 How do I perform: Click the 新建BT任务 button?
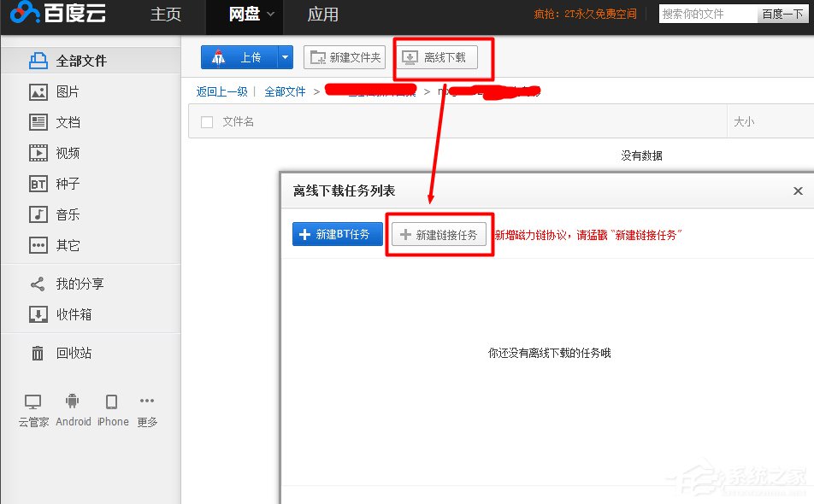coord(337,233)
